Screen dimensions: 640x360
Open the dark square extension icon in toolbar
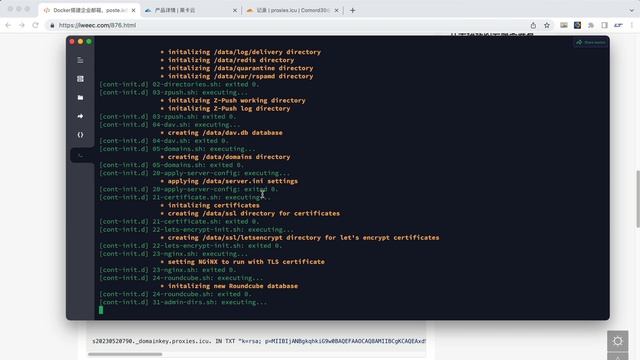[578, 25]
